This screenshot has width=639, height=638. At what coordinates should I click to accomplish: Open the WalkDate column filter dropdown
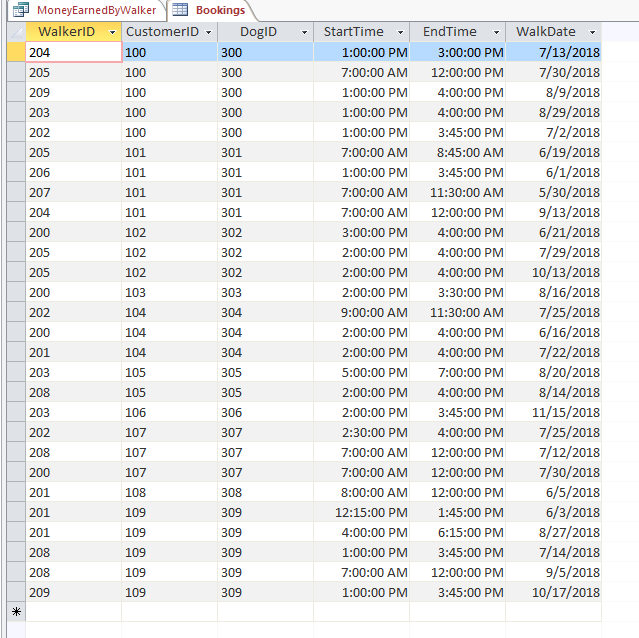(593, 32)
